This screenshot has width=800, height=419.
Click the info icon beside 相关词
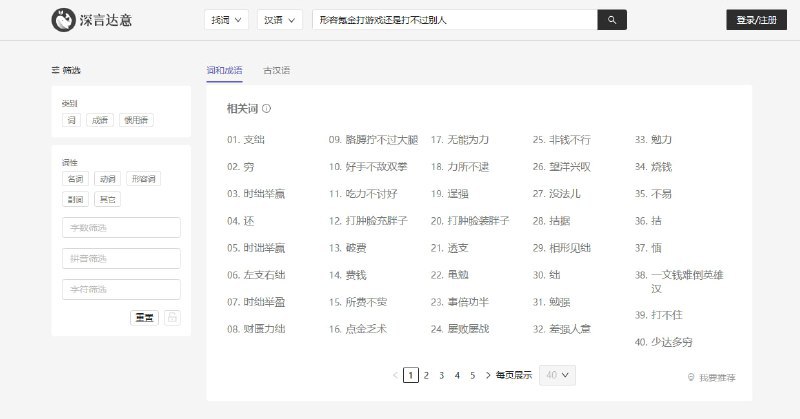[267, 108]
